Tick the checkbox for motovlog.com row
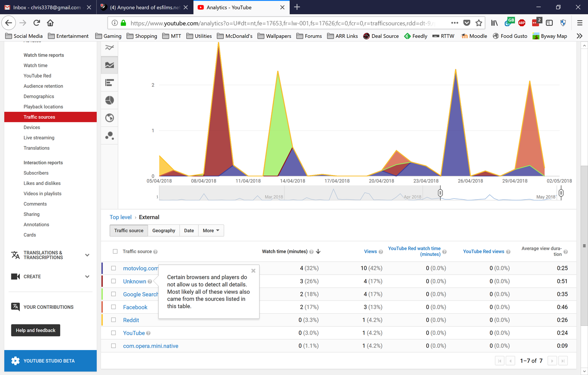 click(x=114, y=268)
